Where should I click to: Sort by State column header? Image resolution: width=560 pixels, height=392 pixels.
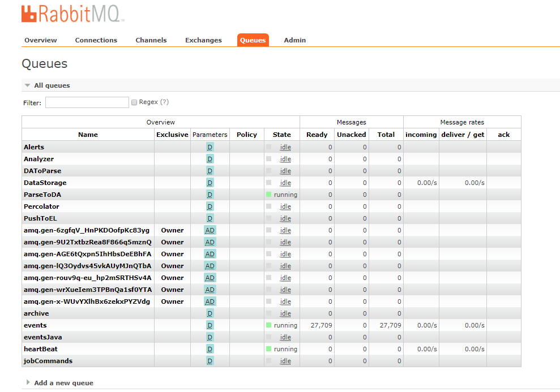(x=282, y=135)
